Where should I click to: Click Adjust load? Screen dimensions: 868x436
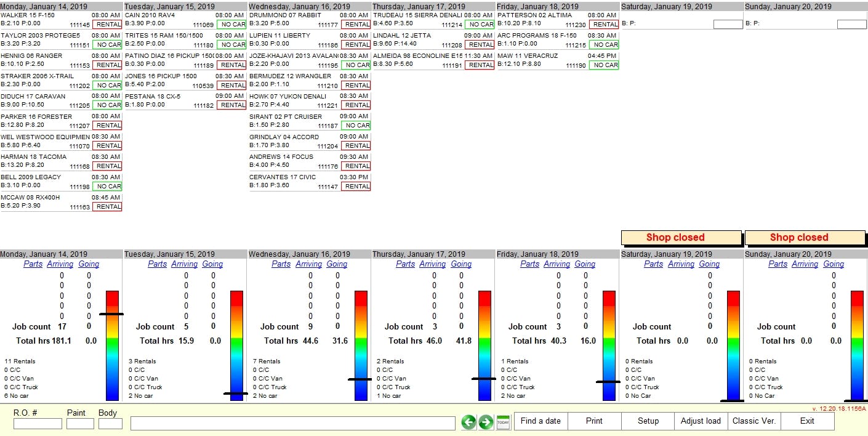click(x=700, y=421)
